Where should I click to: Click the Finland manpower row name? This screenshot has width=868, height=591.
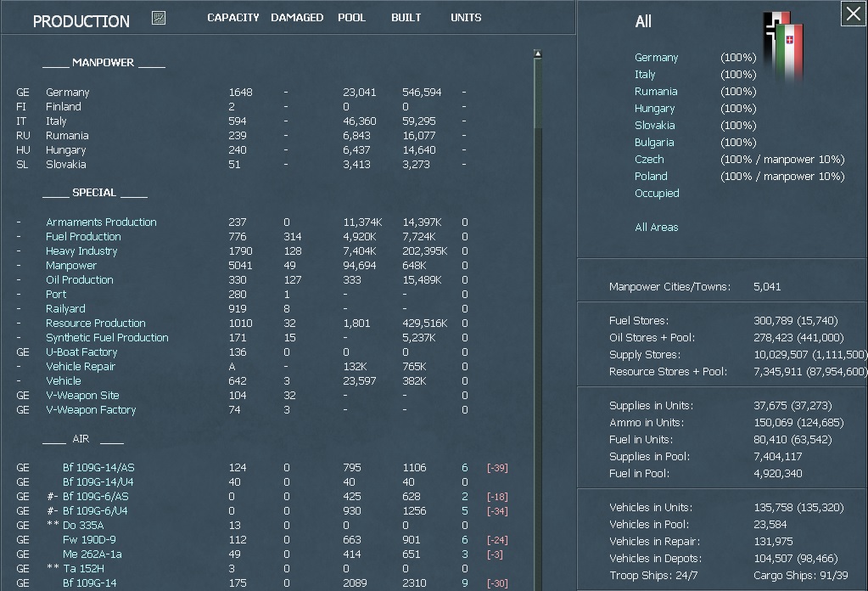coord(63,106)
